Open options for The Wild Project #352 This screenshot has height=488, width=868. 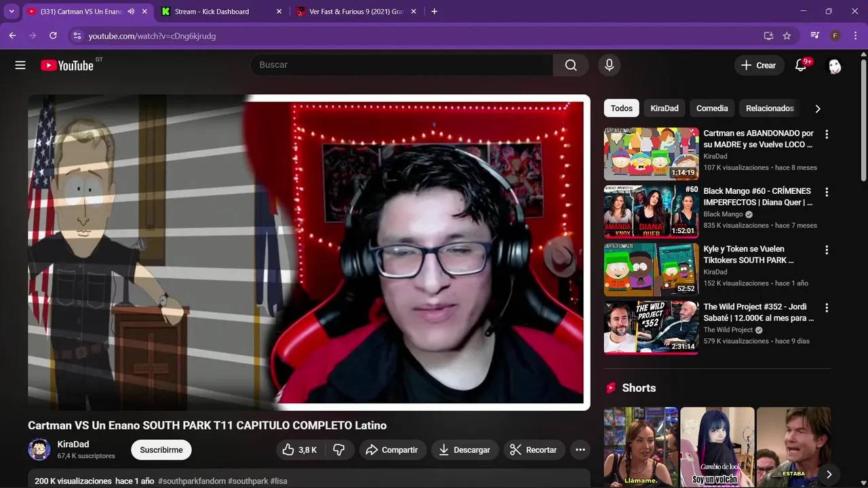(x=826, y=308)
